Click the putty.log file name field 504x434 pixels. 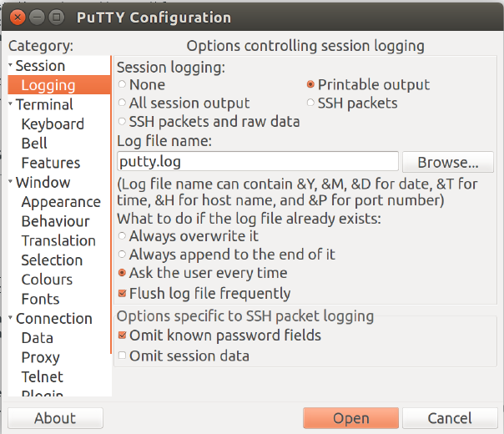[257, 161]
